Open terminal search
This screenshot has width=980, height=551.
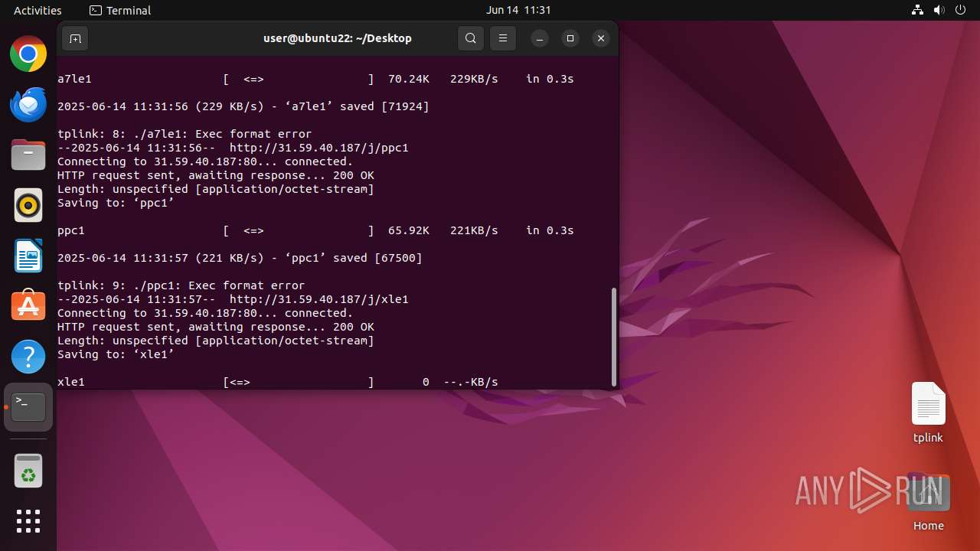tap(471, 38)
